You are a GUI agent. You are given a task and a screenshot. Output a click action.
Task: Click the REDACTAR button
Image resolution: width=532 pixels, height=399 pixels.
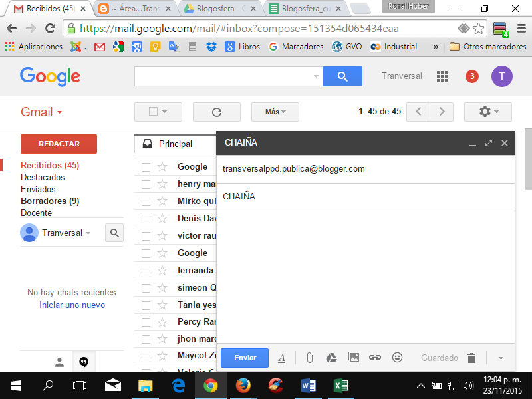[59, 144]
